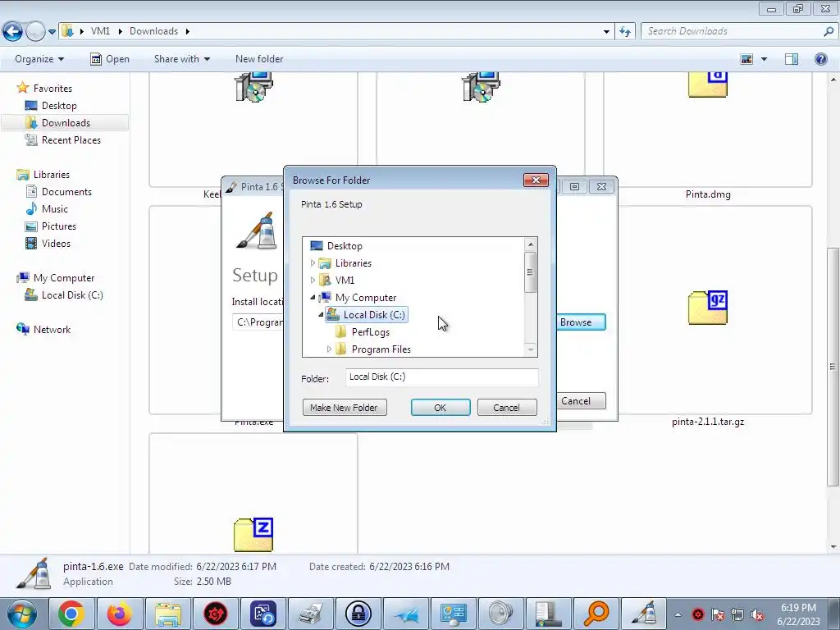Expand Libraries node in folder tree
Screen dimensions: 840x630
(313, 263)
